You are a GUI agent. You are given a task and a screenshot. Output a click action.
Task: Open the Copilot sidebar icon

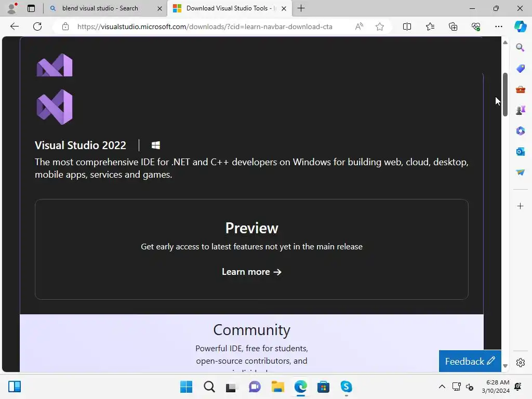tap(520, 26)
